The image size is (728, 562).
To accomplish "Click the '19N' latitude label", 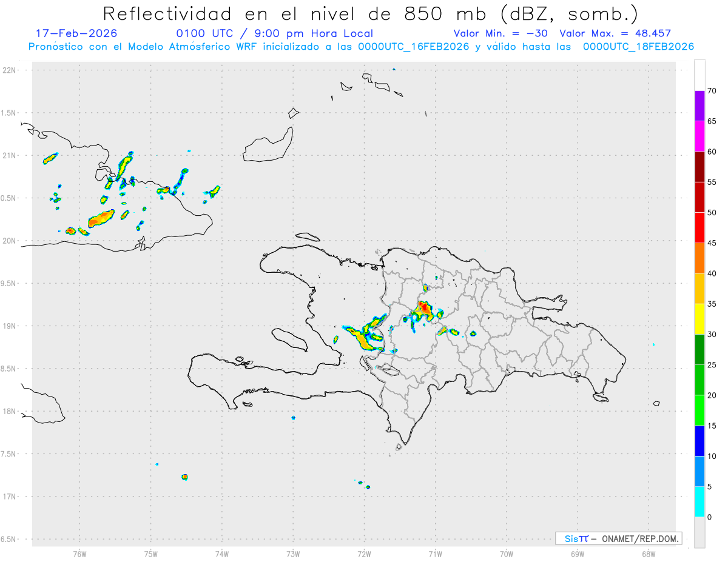I will (10, 326).
